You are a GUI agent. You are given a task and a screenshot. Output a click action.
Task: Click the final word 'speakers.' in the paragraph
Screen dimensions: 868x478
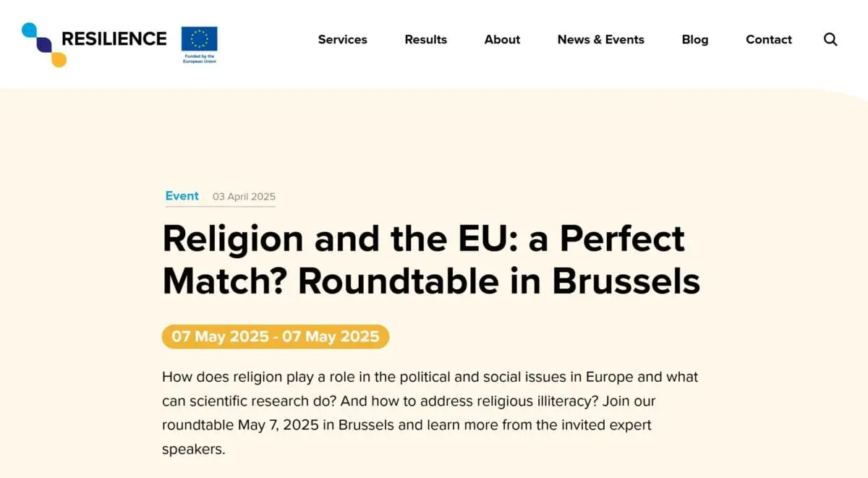pos(193,448)
